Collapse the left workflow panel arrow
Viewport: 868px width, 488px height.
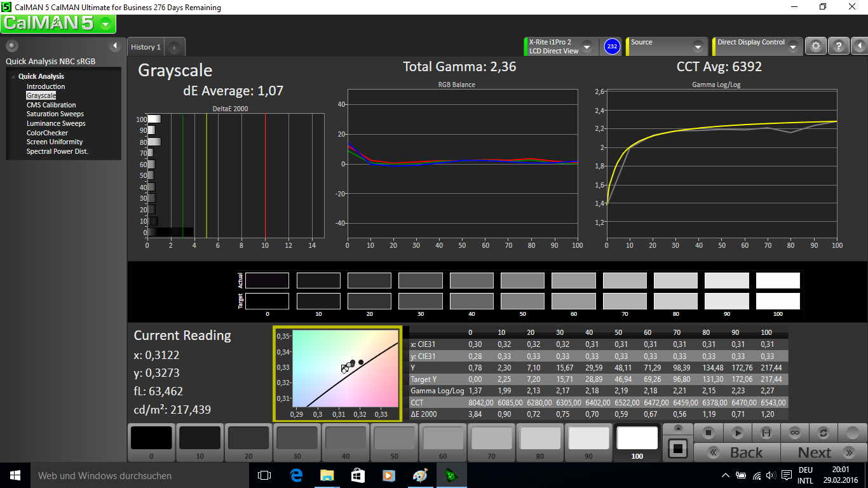(x=115, y=46)
